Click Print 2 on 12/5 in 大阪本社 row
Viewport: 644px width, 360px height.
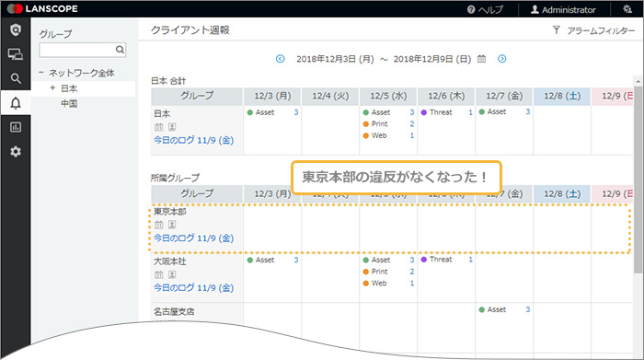coord(388,272)
